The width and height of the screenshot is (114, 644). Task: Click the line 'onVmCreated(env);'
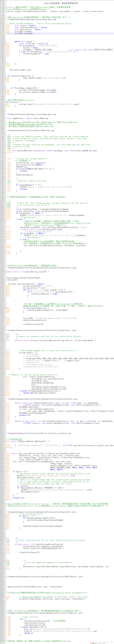click(25, 175)
